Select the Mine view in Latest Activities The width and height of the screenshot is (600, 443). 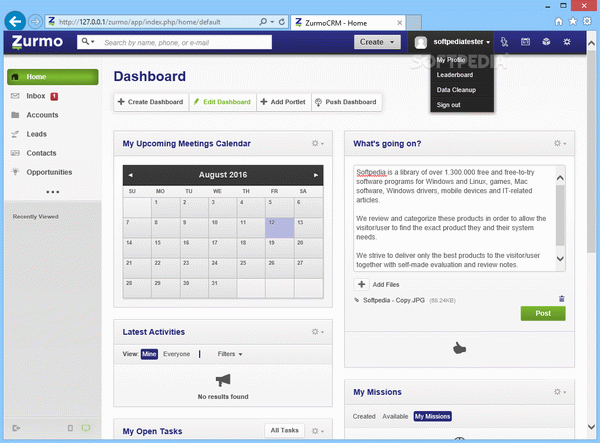click(x=149, y=354)
